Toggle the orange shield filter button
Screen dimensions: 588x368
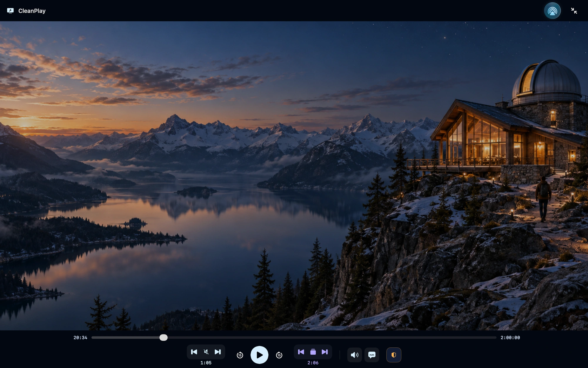tap(394, 355)
